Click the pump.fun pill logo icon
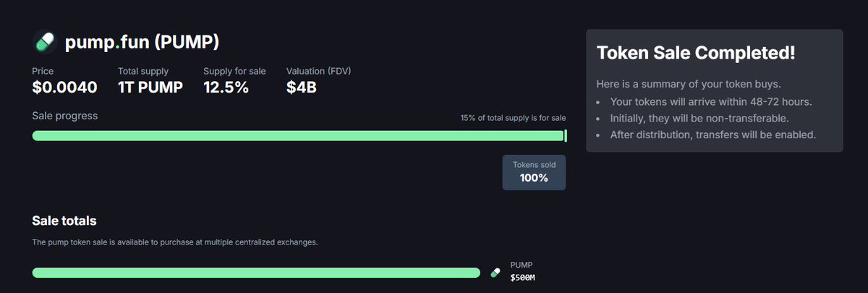Screen dimensions: 868x293 point(45,42)
